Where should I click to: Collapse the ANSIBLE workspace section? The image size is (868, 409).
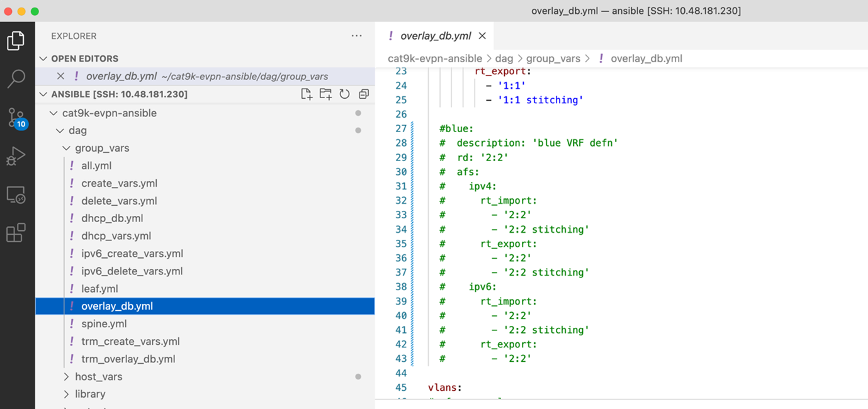coord(43,94)
